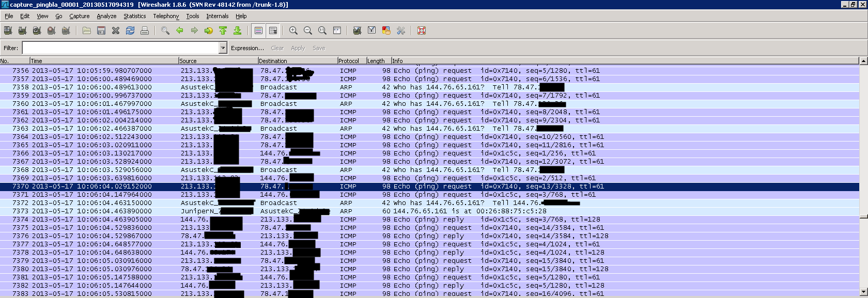Select packet 7373 ARP reply row
Screen dimensions: 868x298
[x=429, y=211]
